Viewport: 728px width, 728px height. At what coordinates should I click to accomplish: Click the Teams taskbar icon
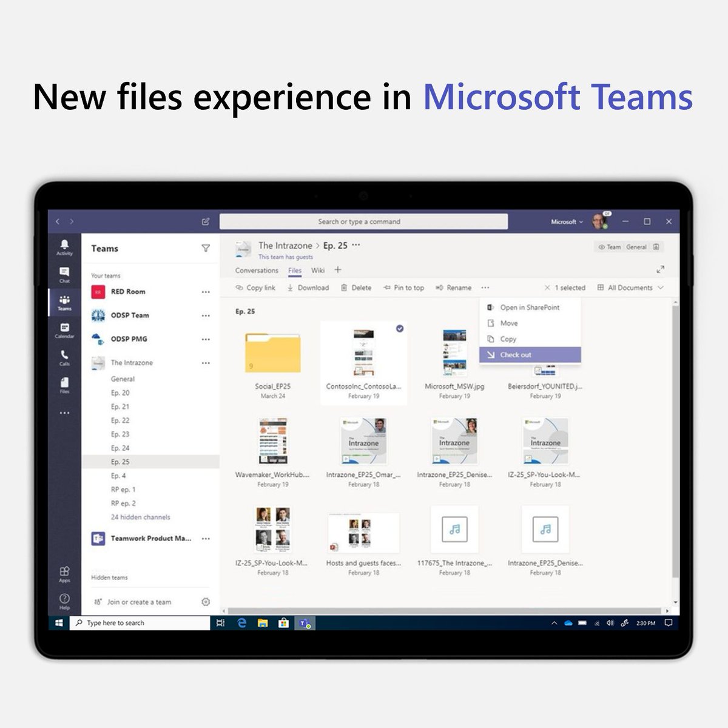coord(304,622)
